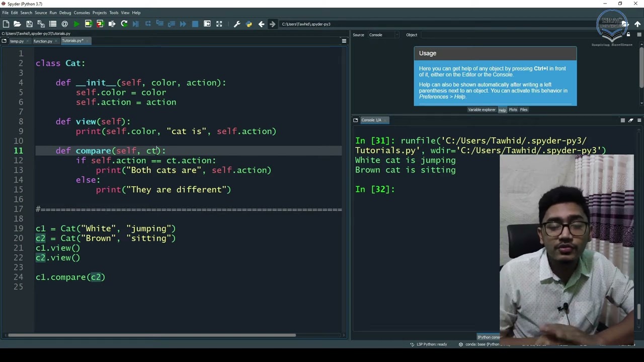
Task: Open a file via folder icon
Action: point(17,24)
